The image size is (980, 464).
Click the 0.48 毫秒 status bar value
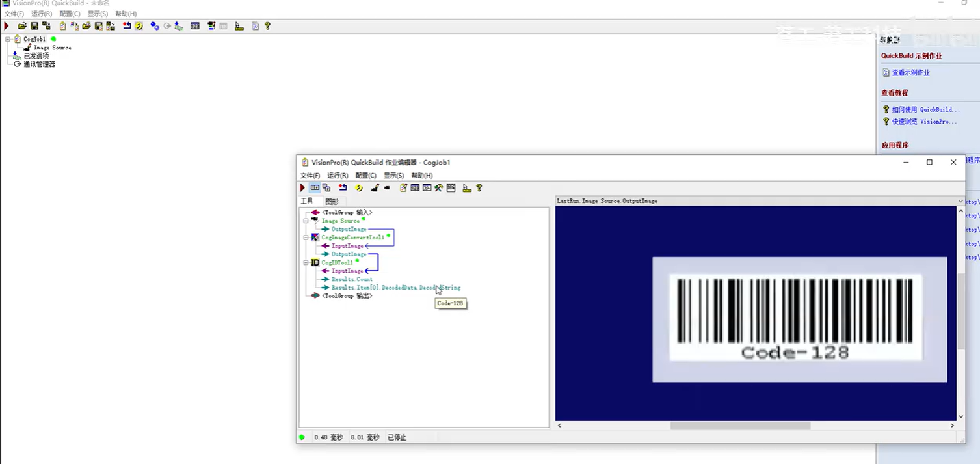click(328, 437)
